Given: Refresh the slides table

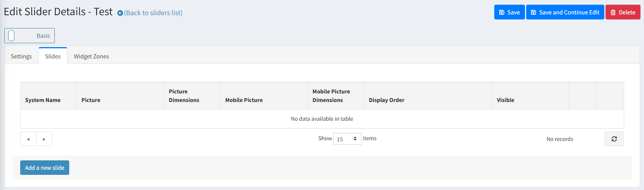Looking at the screenshot, I should [x=614, y=139].
